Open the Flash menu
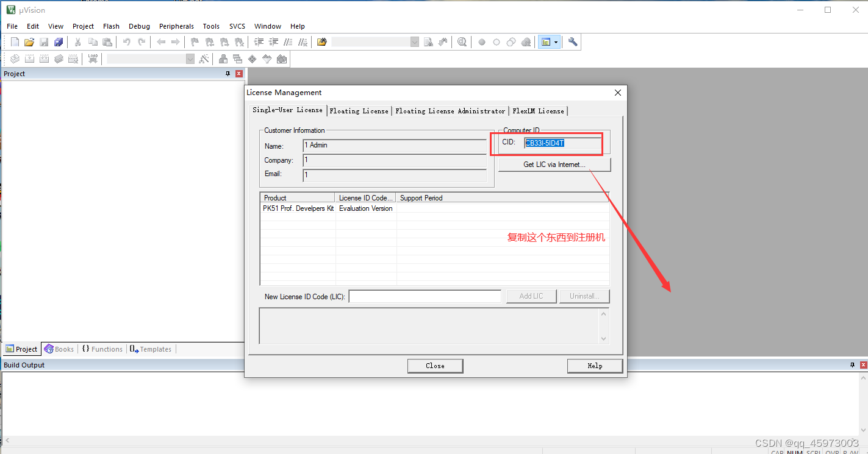Screen dimensions: 868x454 [x=111, y=26]
